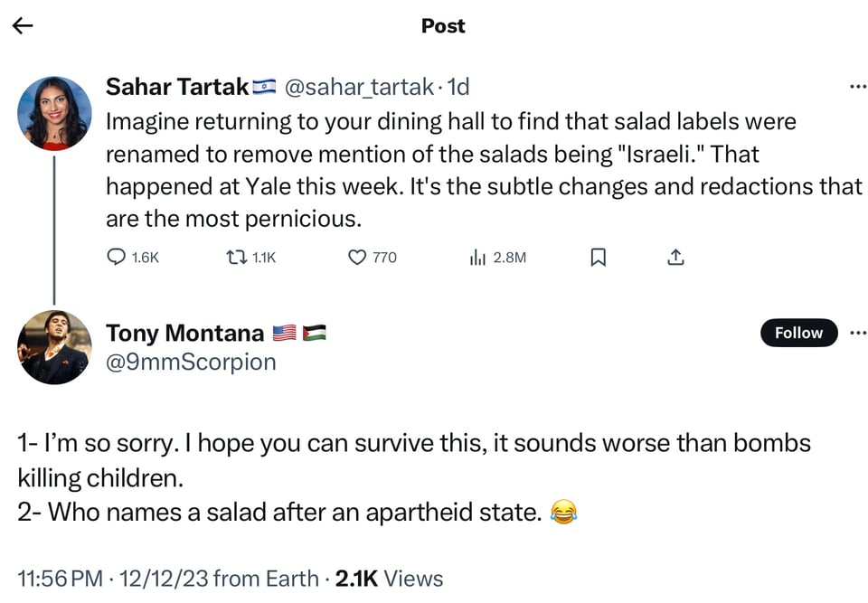Like Sahar Tartak's post

click(x=357, y=258)
